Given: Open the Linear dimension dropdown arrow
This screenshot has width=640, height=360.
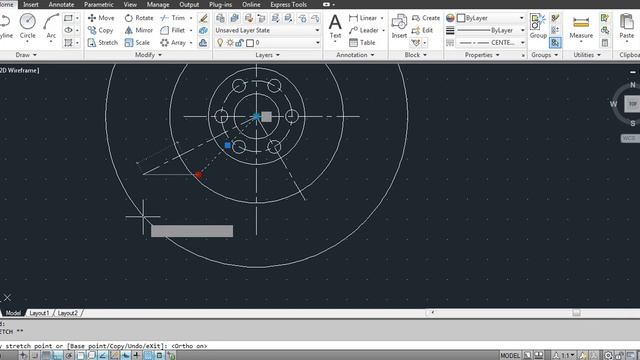Looking at the screenshot, I should click(x=382, y=18).
